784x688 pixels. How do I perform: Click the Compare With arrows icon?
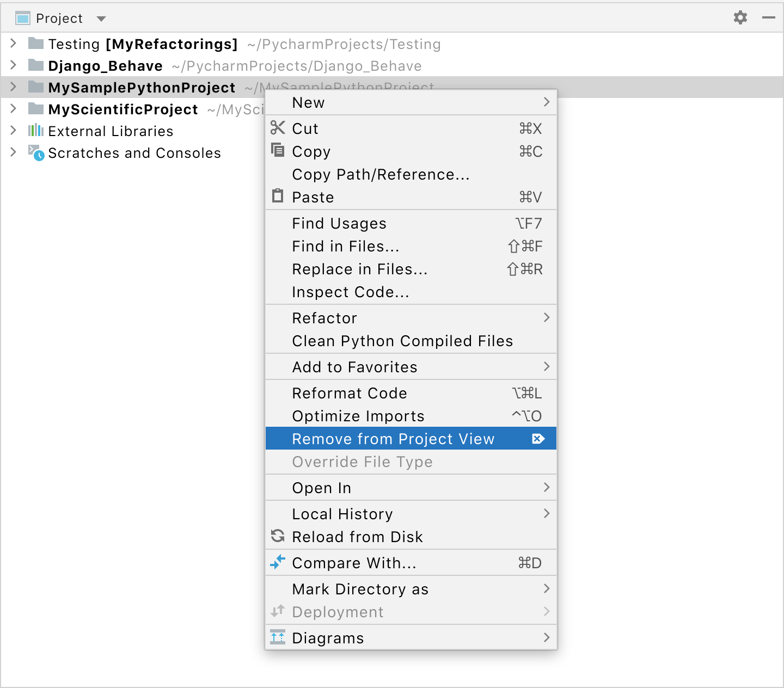pyautogui.click(x=278, y=563)
